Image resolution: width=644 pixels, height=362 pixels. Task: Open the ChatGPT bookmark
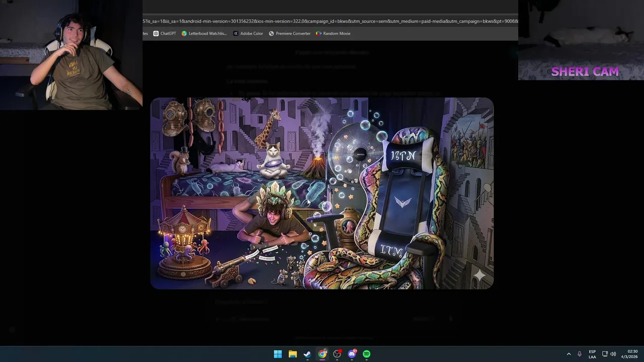(165, 34)
